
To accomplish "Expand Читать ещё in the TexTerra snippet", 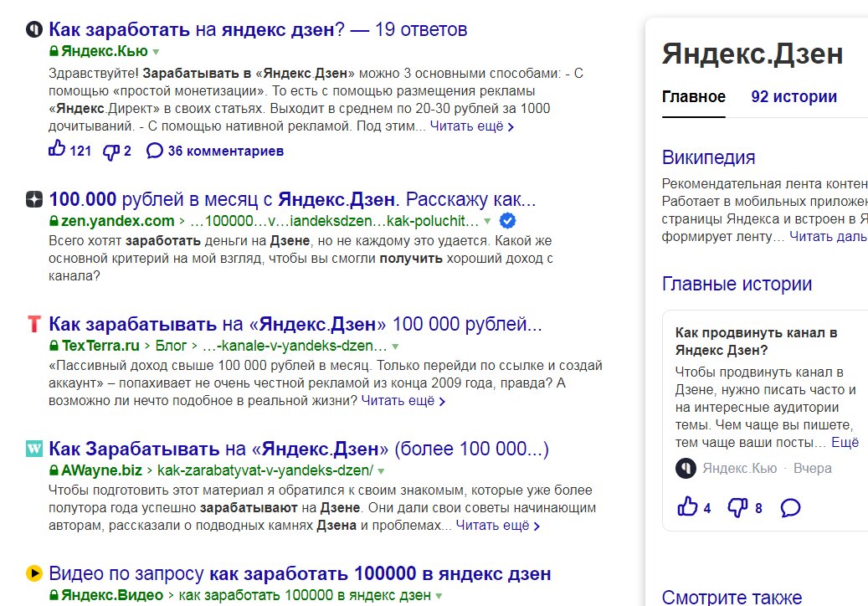I will click(403, 401).
